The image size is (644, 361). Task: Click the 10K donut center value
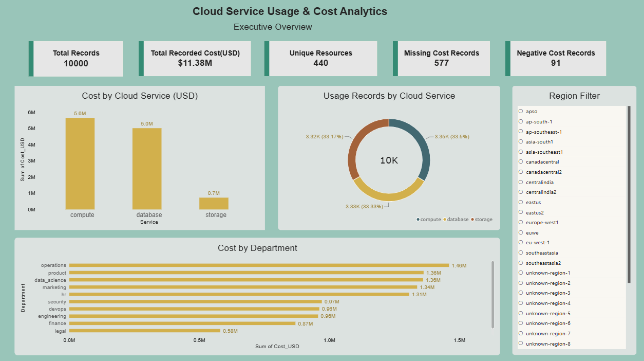[389, 160]
